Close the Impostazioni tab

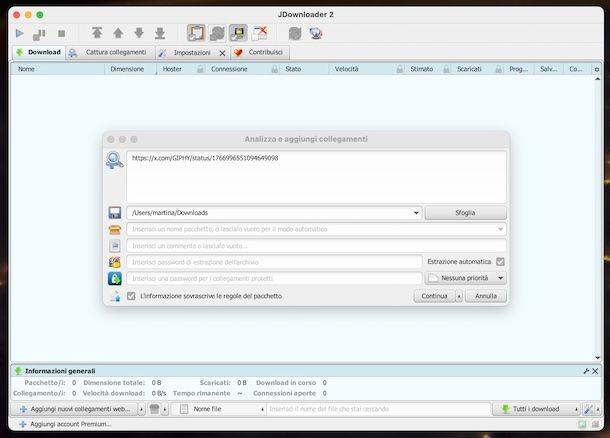(x=222, y=53)
